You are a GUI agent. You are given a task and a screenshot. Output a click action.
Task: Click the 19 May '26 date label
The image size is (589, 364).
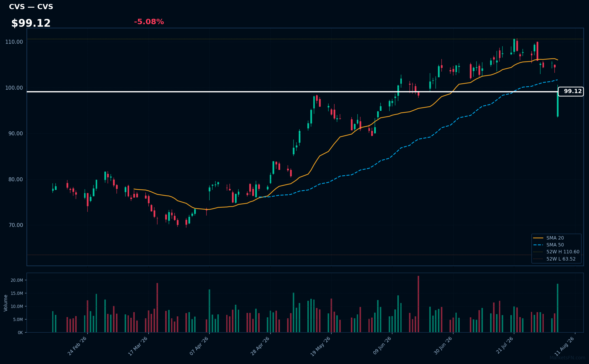coord(320,346)
